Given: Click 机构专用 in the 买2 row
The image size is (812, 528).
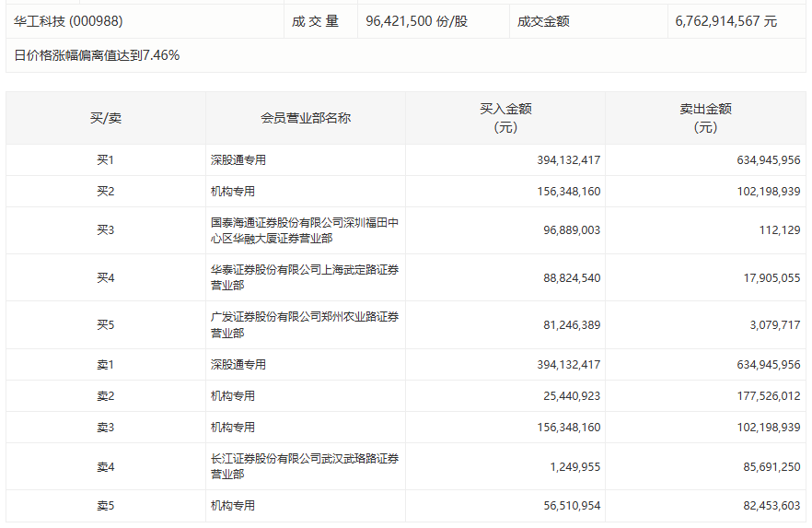Looking at the screenshot, I should [x=233, y=192].
